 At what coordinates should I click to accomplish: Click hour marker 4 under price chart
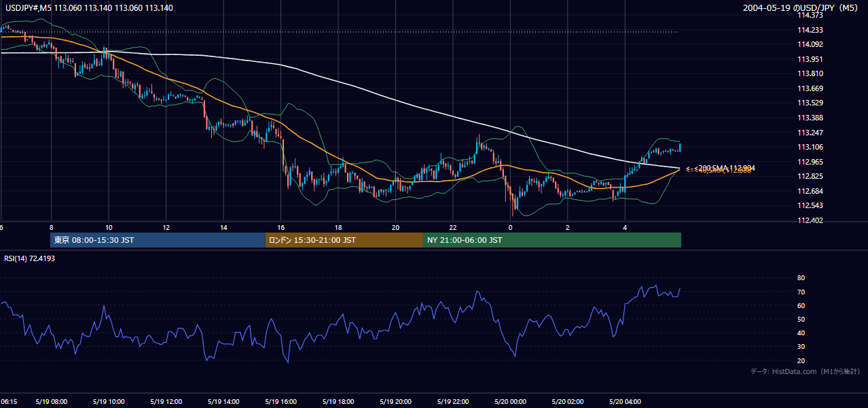(x=626, y=228)
